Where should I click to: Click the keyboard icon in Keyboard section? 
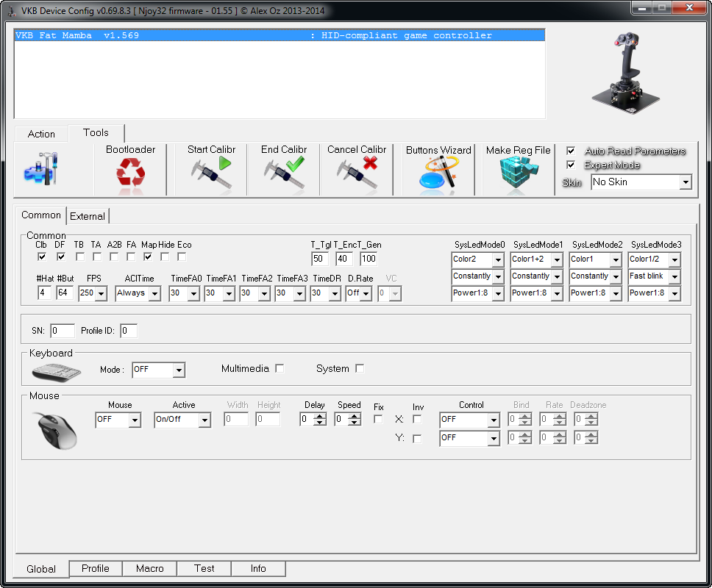point(56,372)
